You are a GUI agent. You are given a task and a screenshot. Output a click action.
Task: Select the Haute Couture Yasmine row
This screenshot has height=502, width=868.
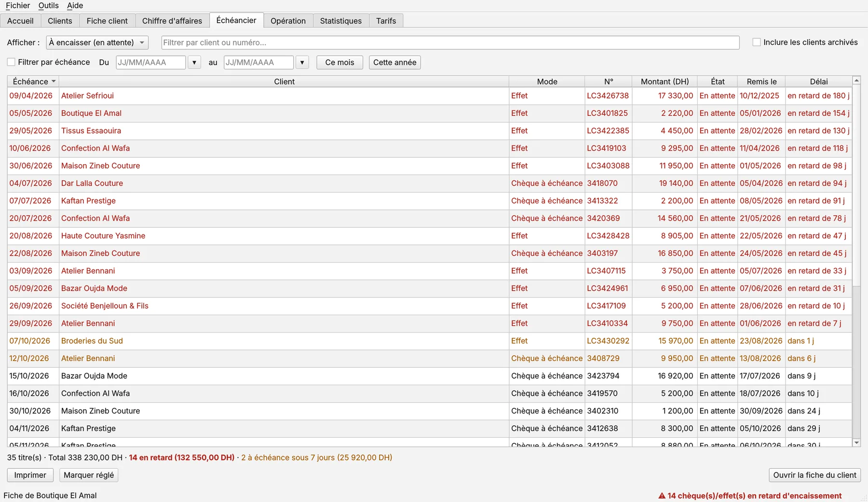point(429,236)
